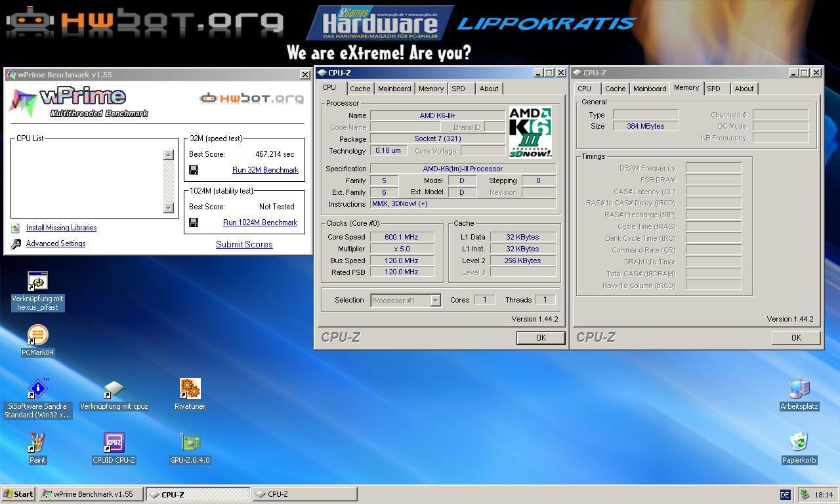Click Instructions value MMX, 3DNow! (+)

coord(463,203)
